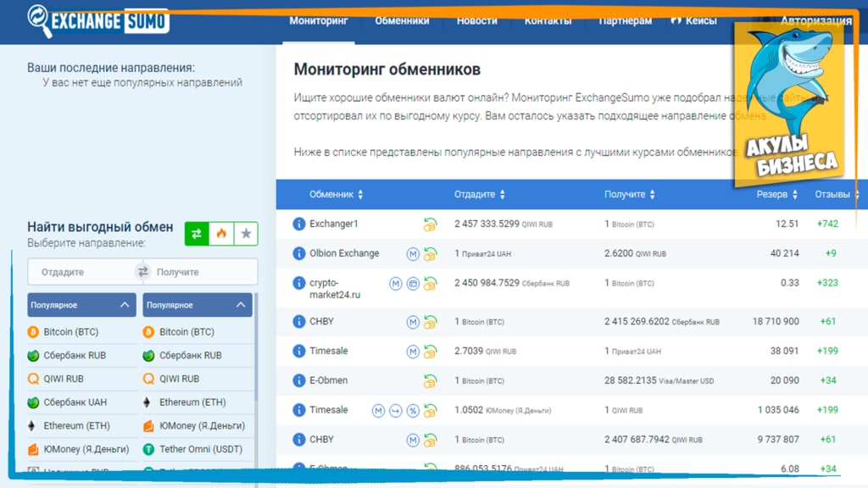This screenshot has height=488, width=868.
Task: Select Сбербанк RUB in give list
Action: [66, 355]
